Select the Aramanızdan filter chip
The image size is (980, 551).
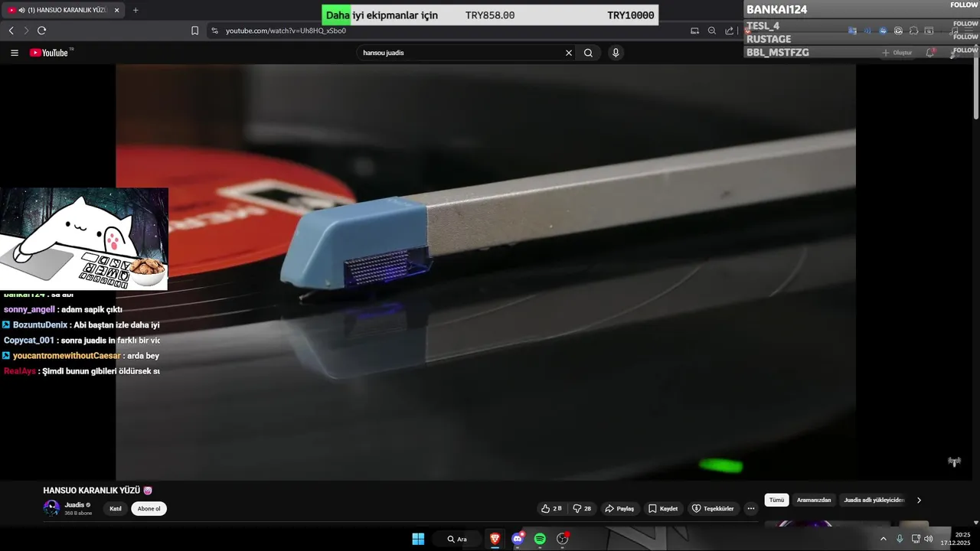(x=814, y=500)
